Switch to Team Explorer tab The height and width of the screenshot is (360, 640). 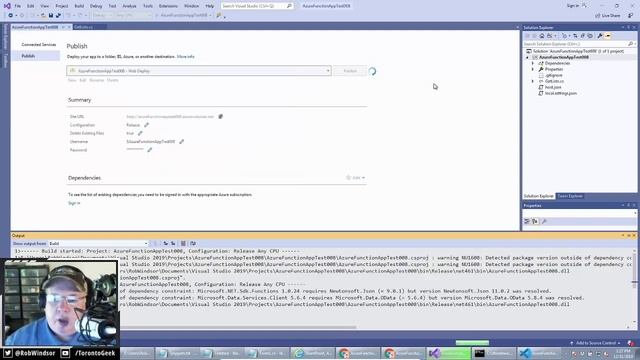570,196
